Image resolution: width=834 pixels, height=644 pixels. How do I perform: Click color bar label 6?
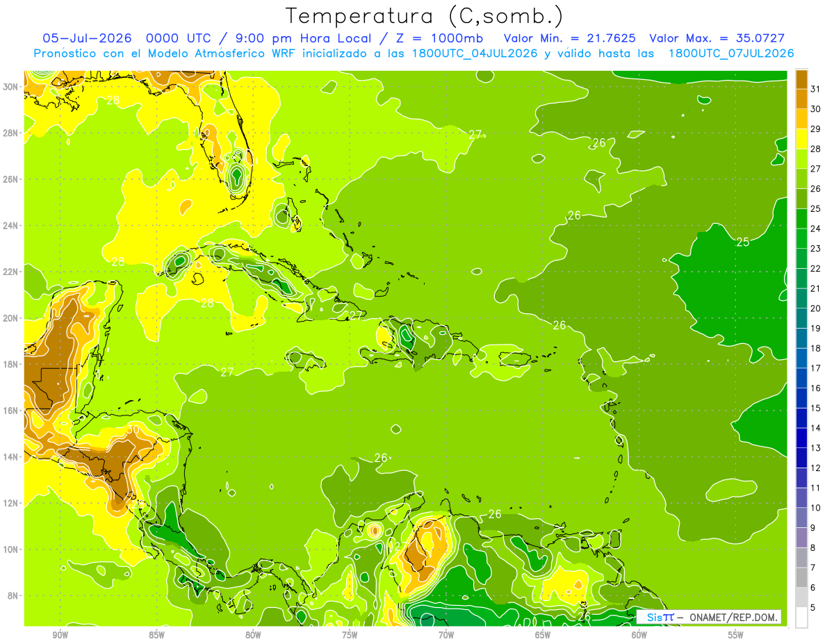point(814,588)
